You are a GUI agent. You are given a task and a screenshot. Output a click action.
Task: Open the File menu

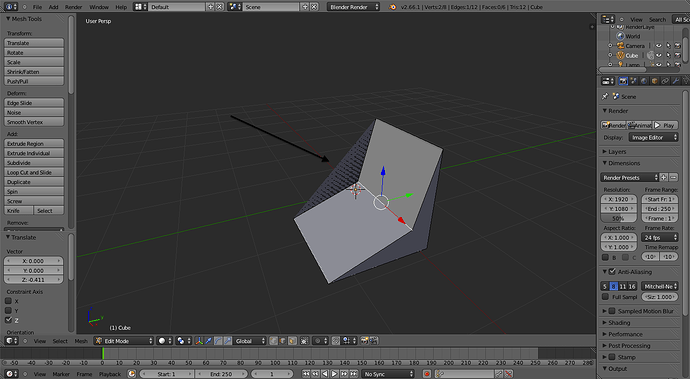click(37, 7)
